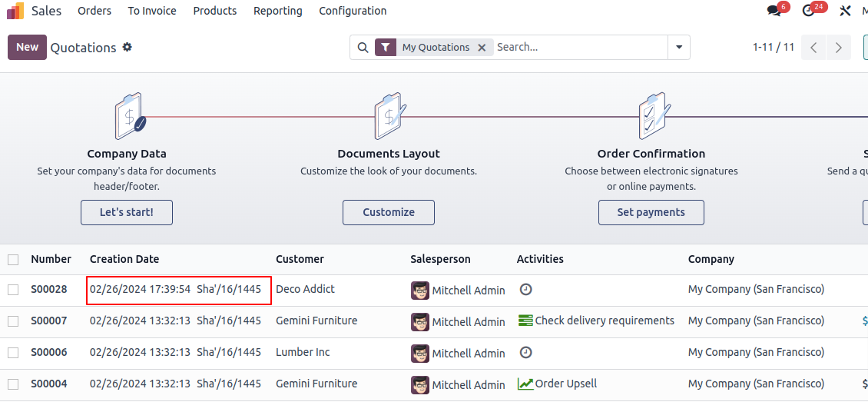
Task: Open quotation S00007
Action: tap(49, 321)
